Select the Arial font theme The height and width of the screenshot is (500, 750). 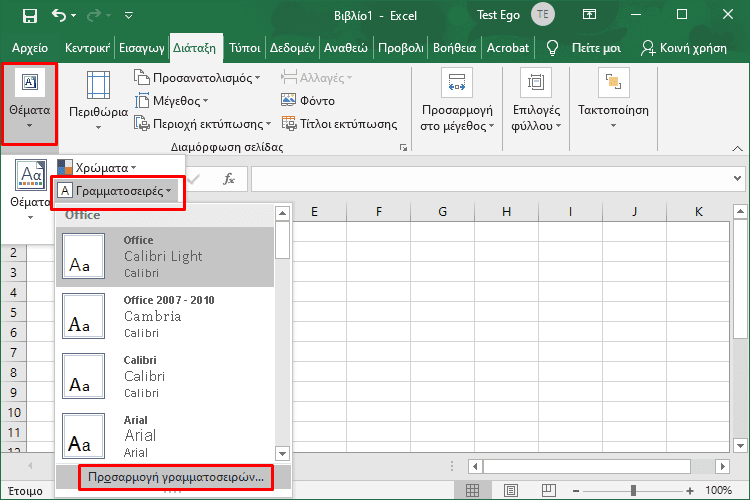click(165, 435)
